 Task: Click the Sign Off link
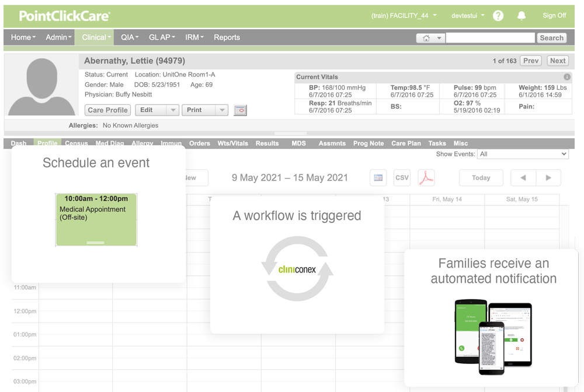(554, 16)
